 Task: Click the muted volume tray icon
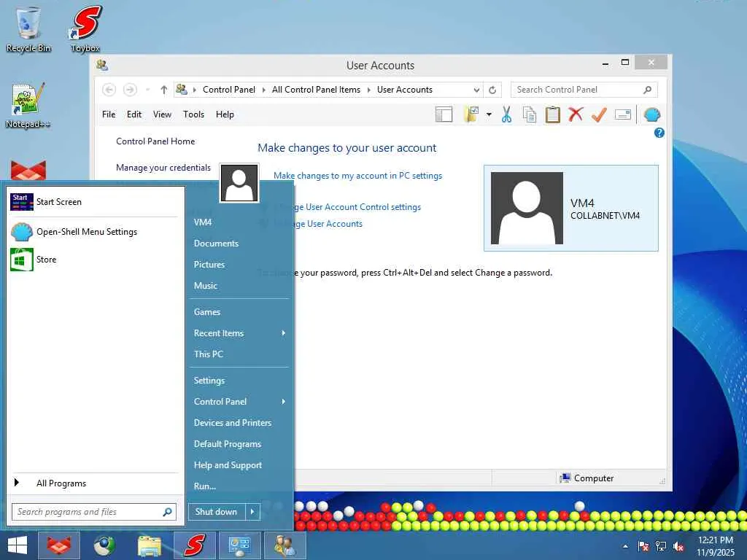pyautogui.click(x=678, y=547)
